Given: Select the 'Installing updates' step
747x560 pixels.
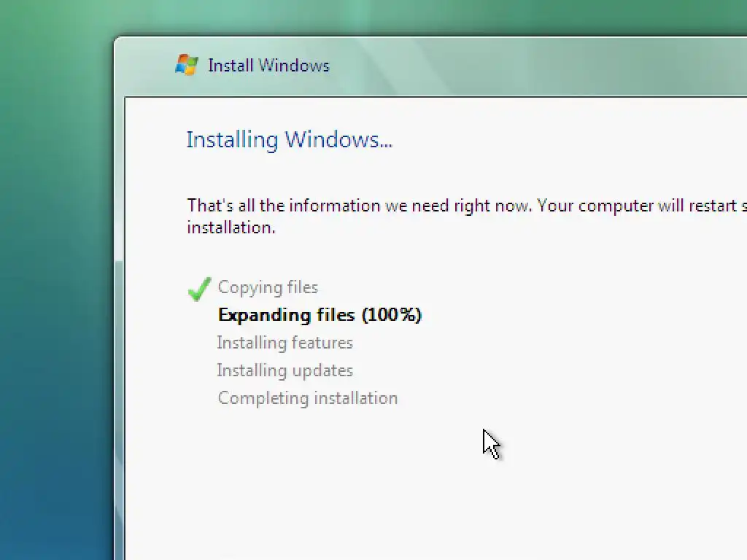Looking at the screenshot, I should (285, 370).
